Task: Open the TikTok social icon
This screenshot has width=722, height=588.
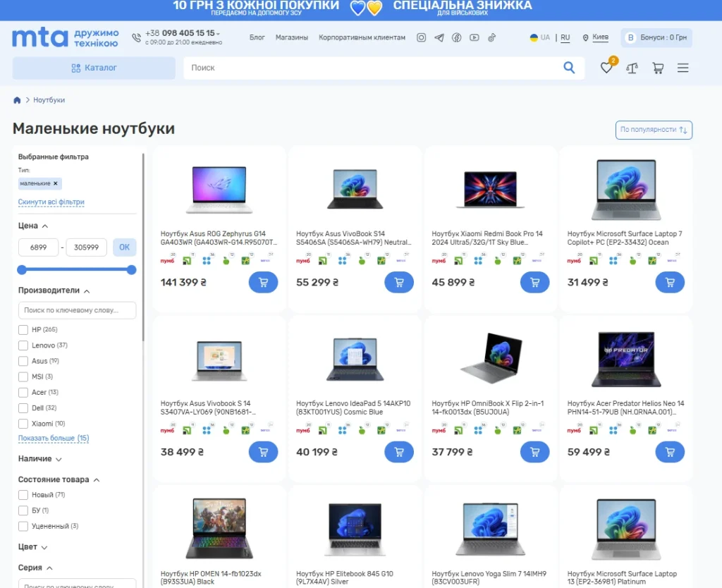Action: pos(491,38)
